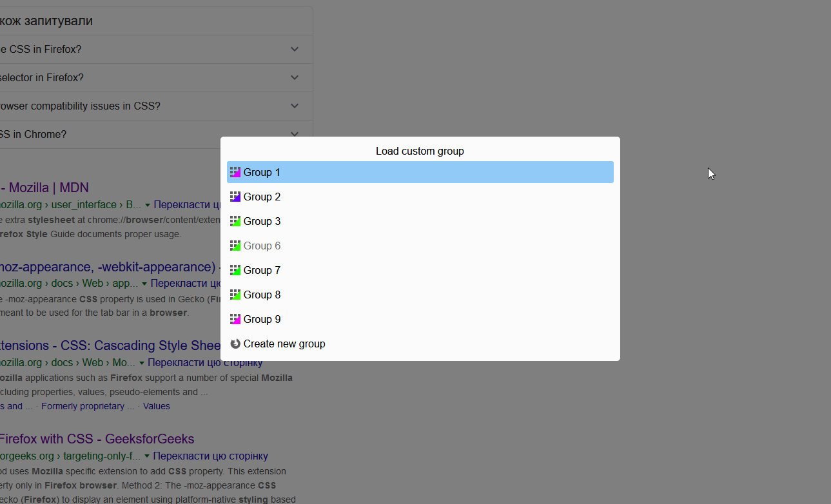Image resolution: width=831 pixels, height=504 pixels.
Task: Click the green icon beside Group 3
Action: [235, 221]
